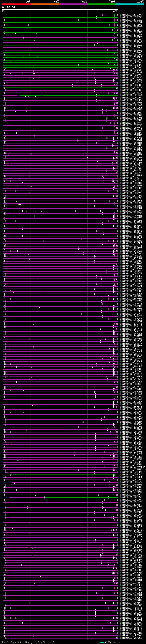Click the white query bar spanning 1 to 407

pos(60,10)
